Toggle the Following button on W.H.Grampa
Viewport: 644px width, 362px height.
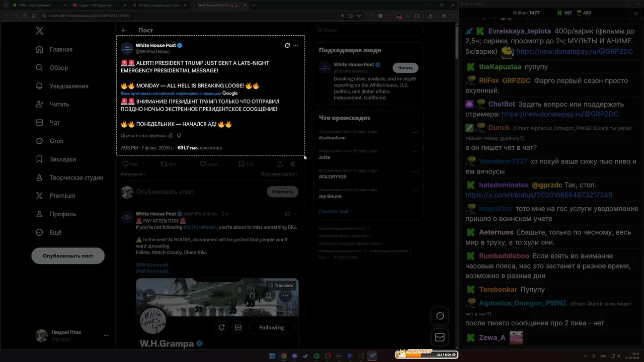272,327
